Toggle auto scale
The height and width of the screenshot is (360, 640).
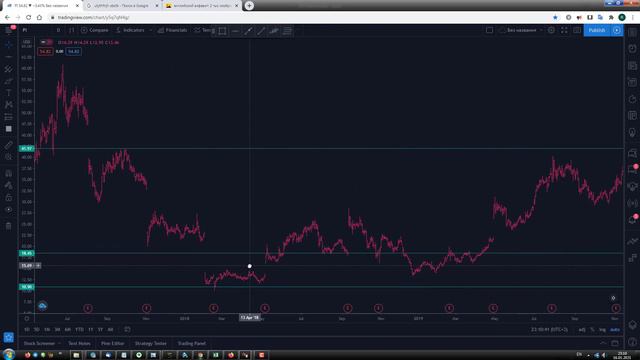(615, 329)
